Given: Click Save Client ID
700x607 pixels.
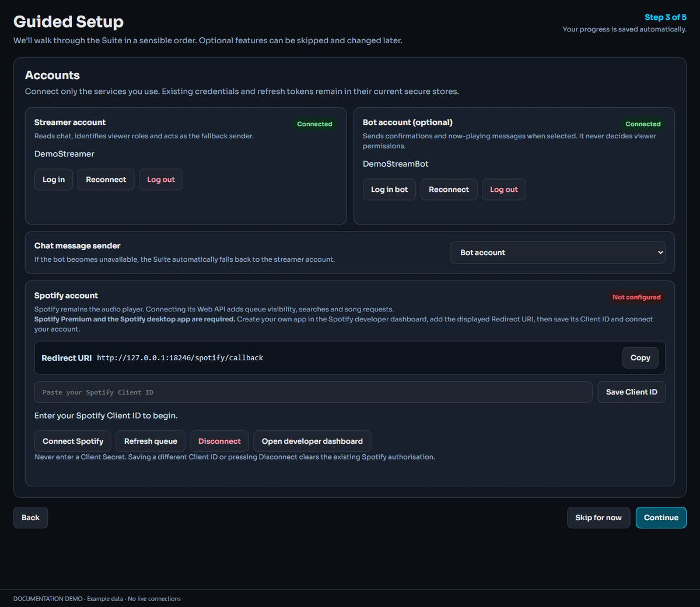Looking at the screenshot, I should pyautogui.click(x=631, y=392).
